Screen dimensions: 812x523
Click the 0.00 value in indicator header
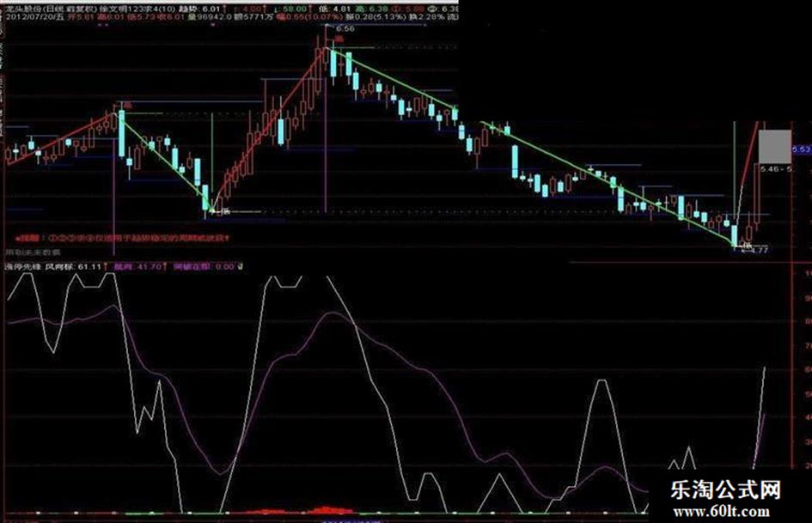click(x=225, y=267)
